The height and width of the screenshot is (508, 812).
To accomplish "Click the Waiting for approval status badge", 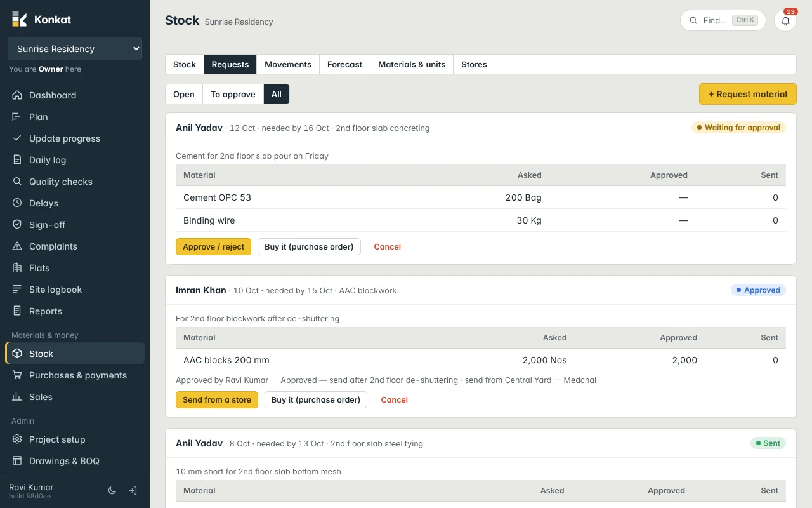I will pos(738,128).
